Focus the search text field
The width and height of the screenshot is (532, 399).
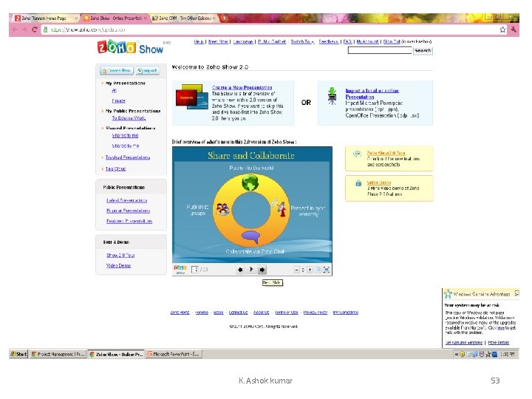(x=380, y=50)
